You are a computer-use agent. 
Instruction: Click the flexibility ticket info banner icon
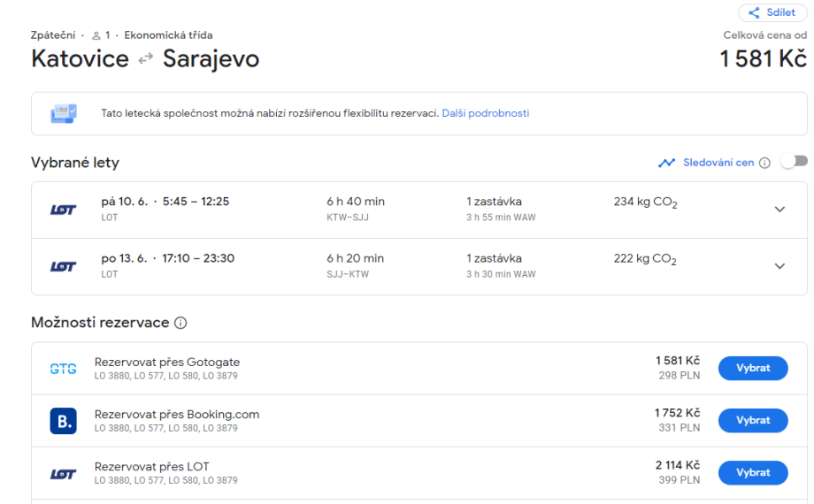pos(64,113)
